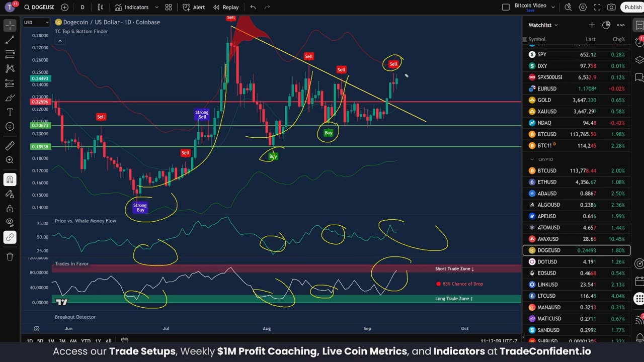Hide all drawings with eye icon

[10, 222]
